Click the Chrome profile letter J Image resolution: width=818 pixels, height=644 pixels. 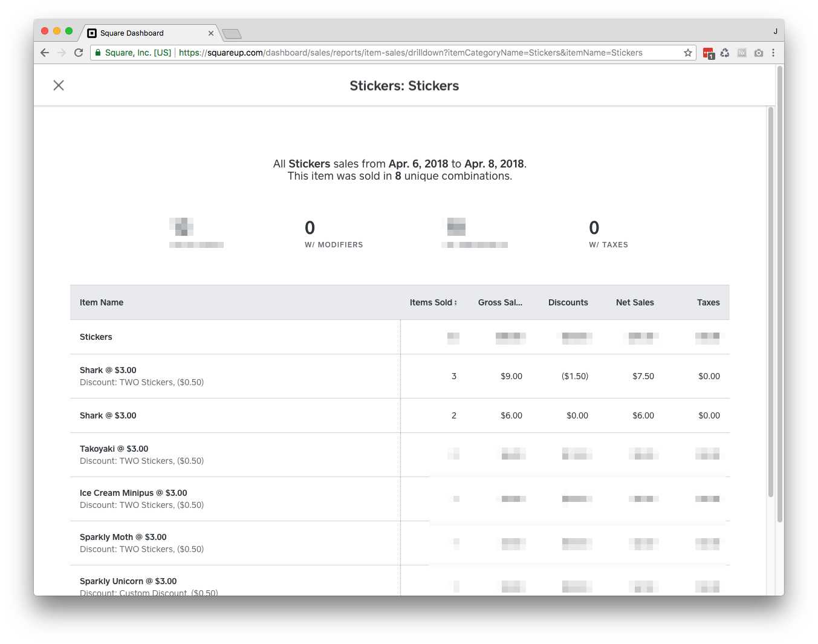pos(775,31)
